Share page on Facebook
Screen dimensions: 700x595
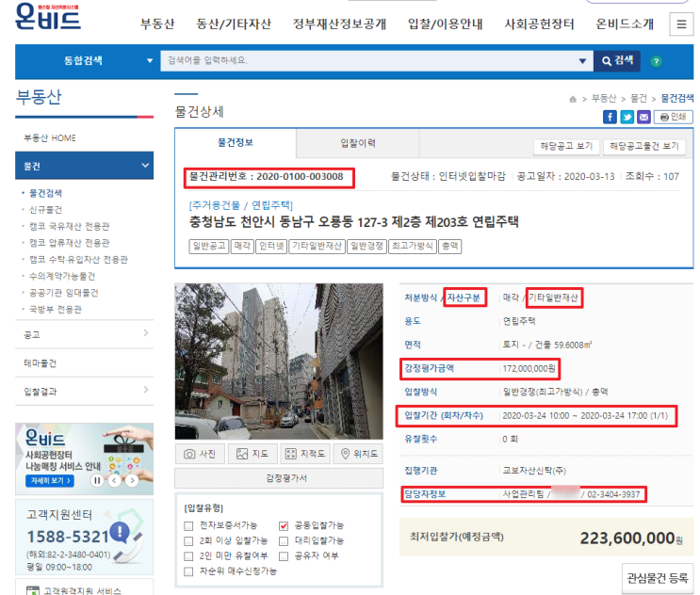coord(610,117)
